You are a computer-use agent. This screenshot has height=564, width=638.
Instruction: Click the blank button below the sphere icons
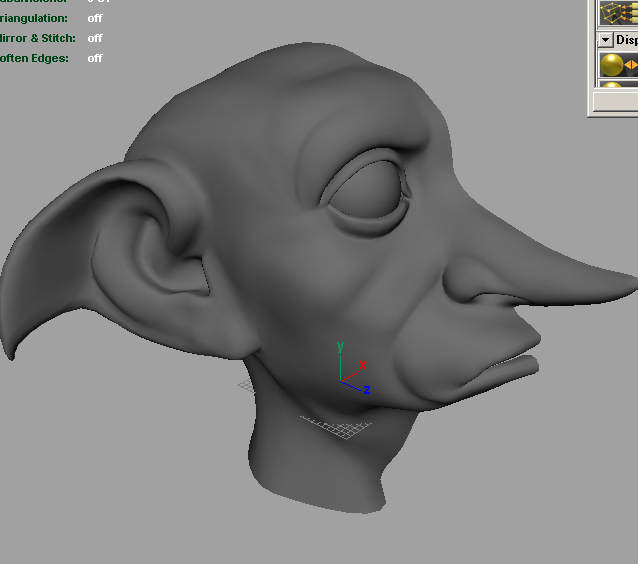point(615,102)
